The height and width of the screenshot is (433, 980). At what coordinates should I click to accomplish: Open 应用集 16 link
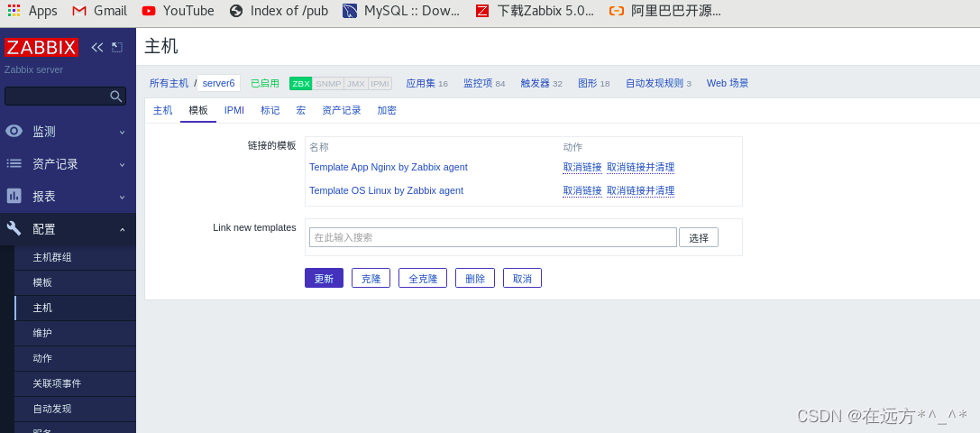426,83
